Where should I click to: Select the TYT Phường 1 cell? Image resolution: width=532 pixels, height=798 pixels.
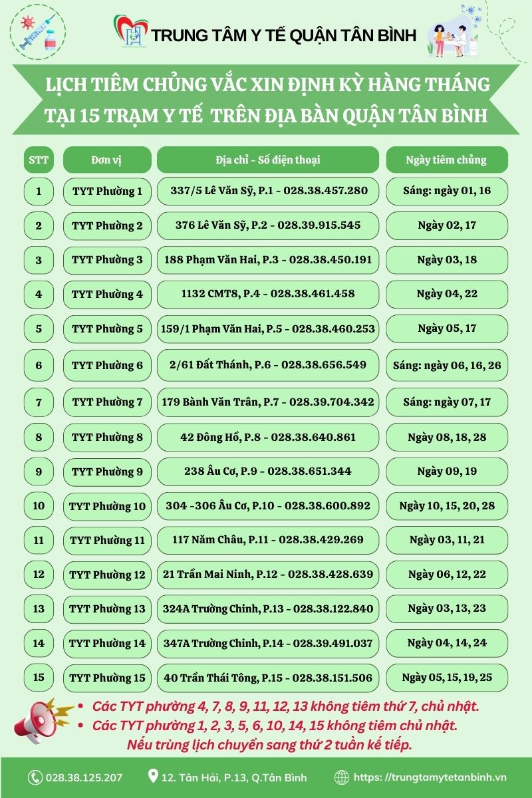point(107,192)
